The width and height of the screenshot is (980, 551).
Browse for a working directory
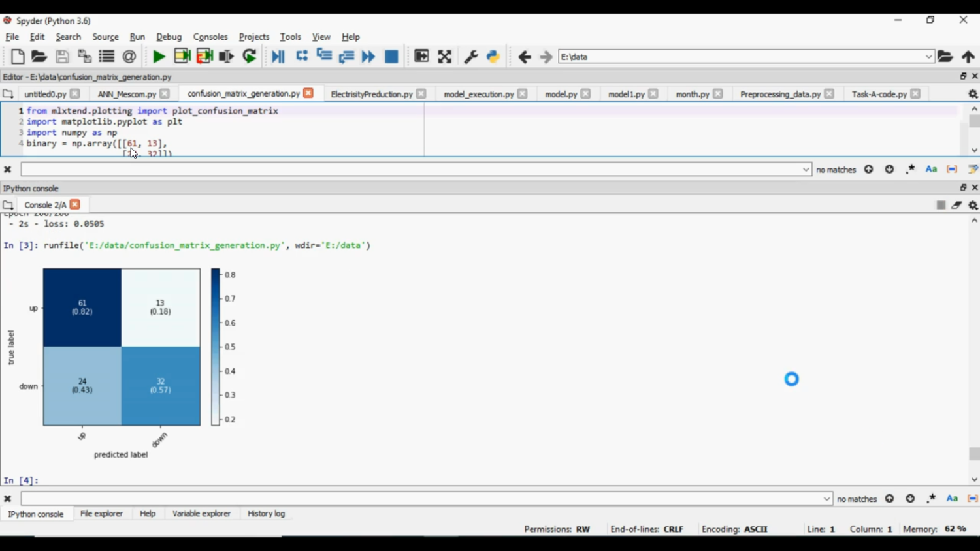(x=945, y=57)
